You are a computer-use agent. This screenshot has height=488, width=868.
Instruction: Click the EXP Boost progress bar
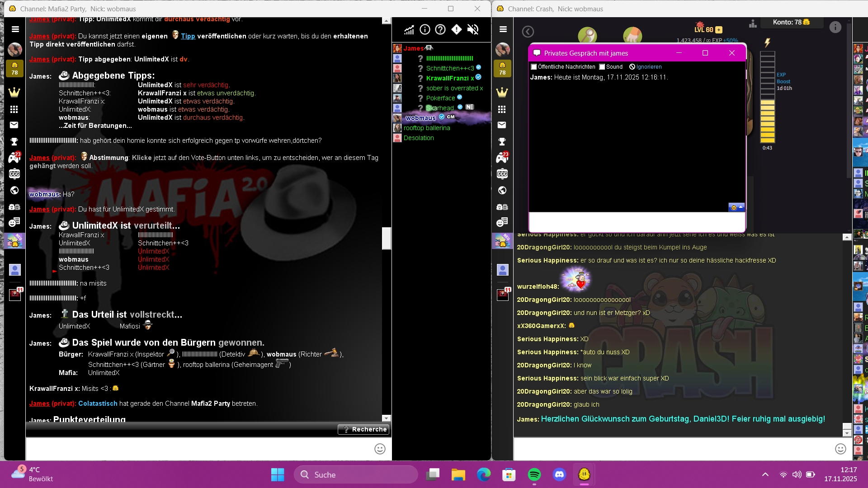pyautogui.click(x=767, y=97)
